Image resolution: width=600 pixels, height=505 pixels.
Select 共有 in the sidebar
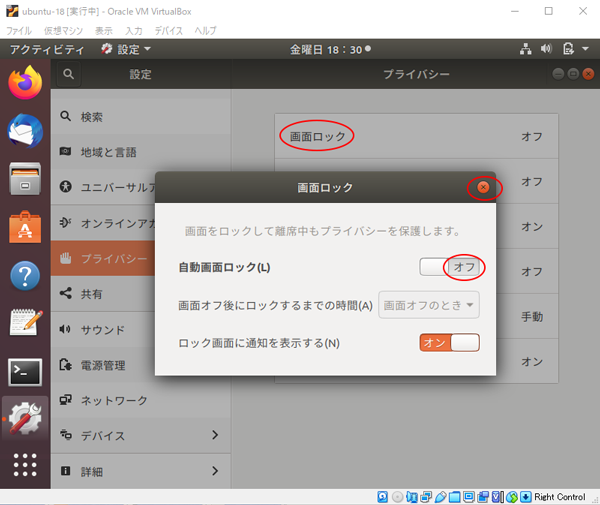(x=103, y=294)
